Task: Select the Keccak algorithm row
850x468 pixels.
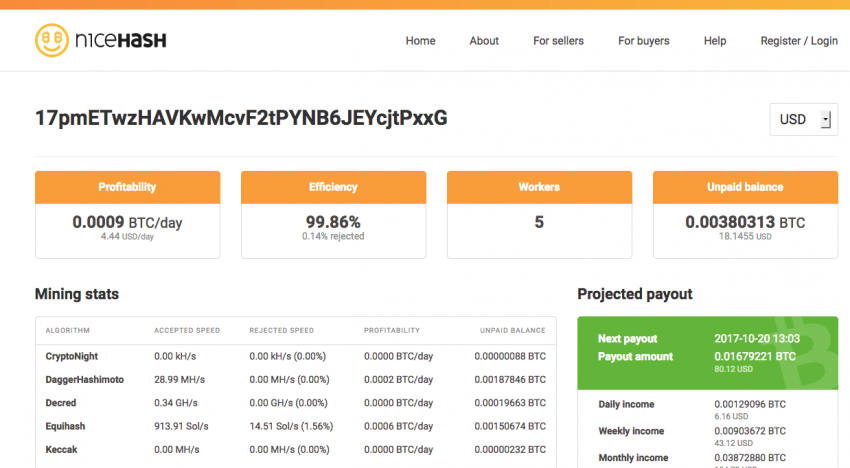Action: pyautogui.click(x=295, y=450)
